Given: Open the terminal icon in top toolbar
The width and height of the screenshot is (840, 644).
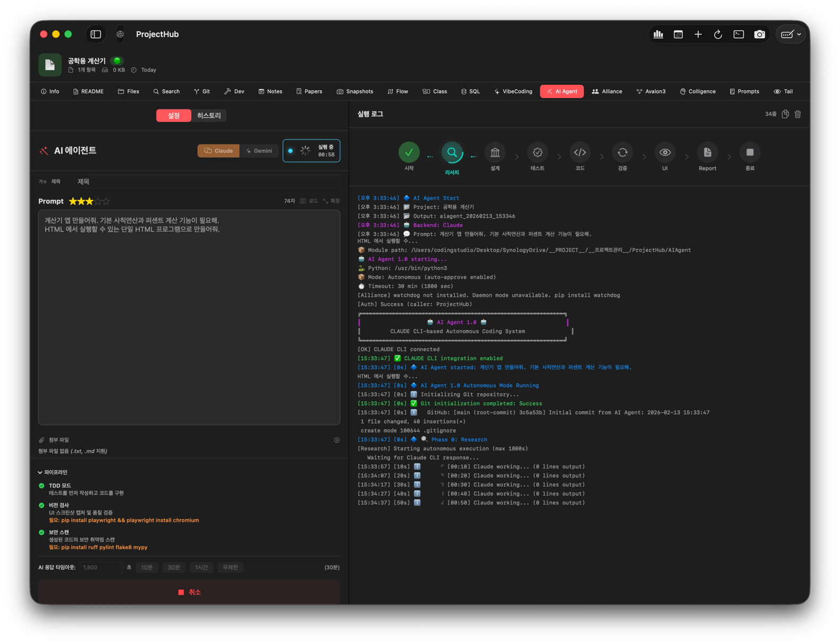Looking at the screenshot, I should click(739, 35).
